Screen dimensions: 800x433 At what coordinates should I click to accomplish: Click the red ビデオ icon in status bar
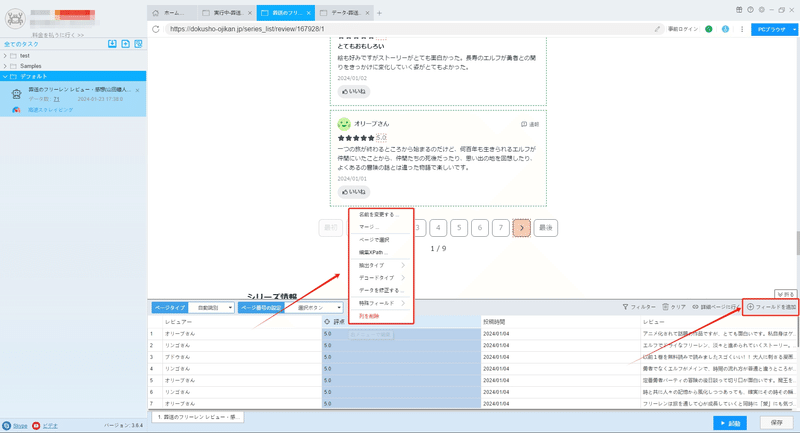[x=36, y=425]
